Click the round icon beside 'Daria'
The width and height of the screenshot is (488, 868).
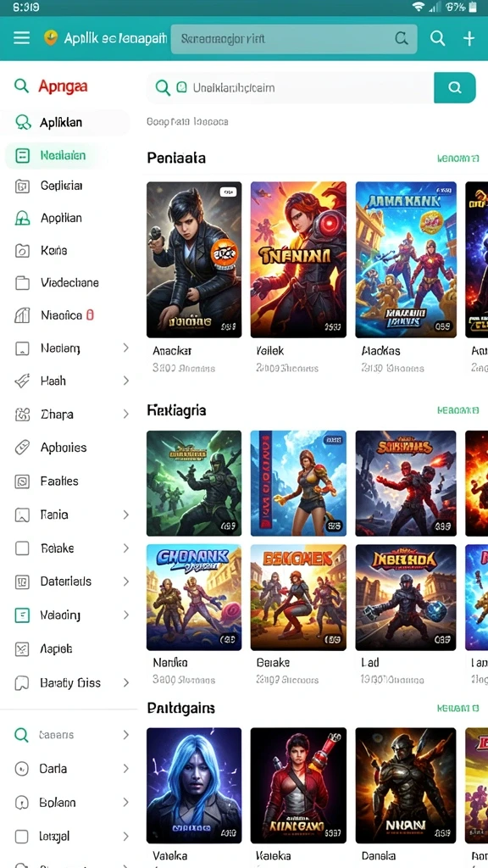pos(21,769)
